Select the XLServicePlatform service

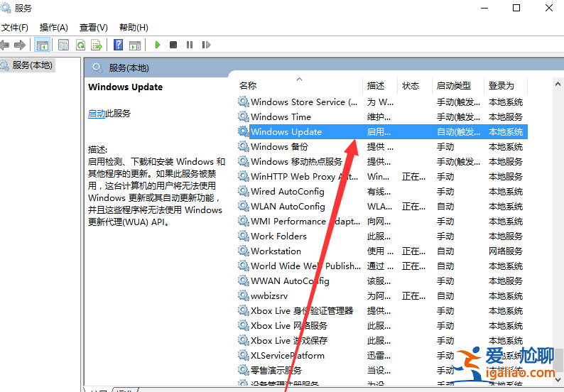point(382,356)
